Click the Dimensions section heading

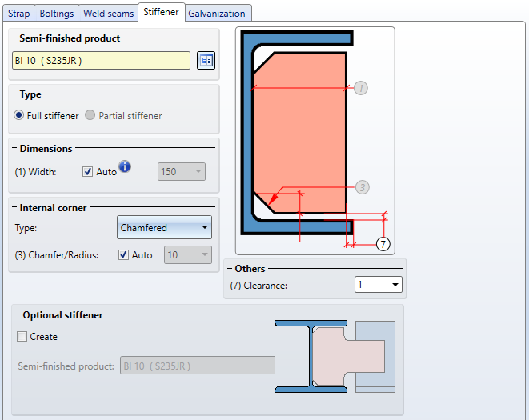pos(46,149)
